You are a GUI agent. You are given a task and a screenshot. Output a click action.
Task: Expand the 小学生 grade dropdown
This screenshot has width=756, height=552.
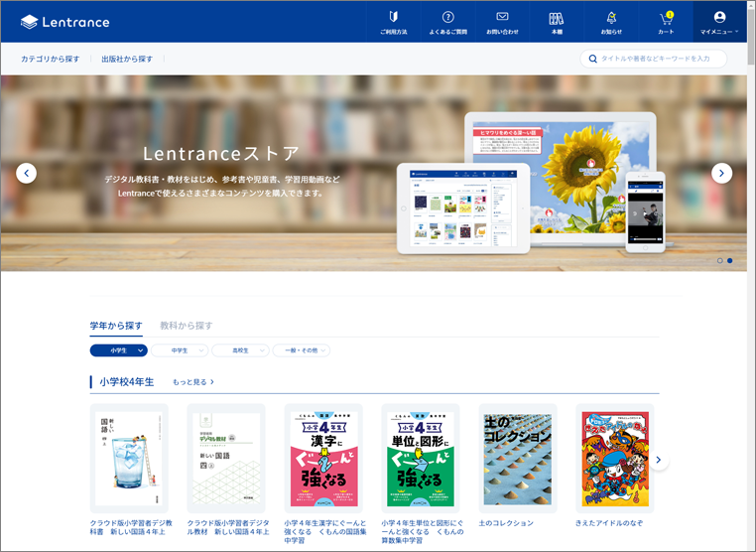119,350
